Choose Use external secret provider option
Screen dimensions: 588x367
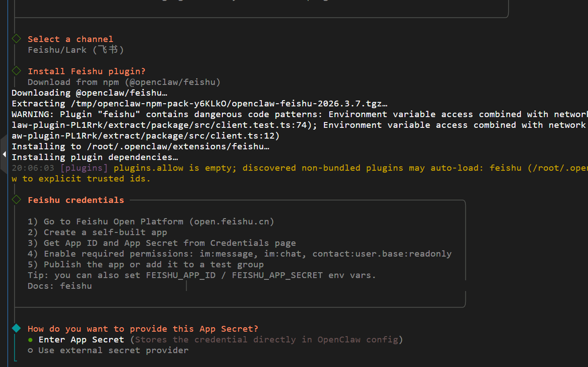coord(113,350)
